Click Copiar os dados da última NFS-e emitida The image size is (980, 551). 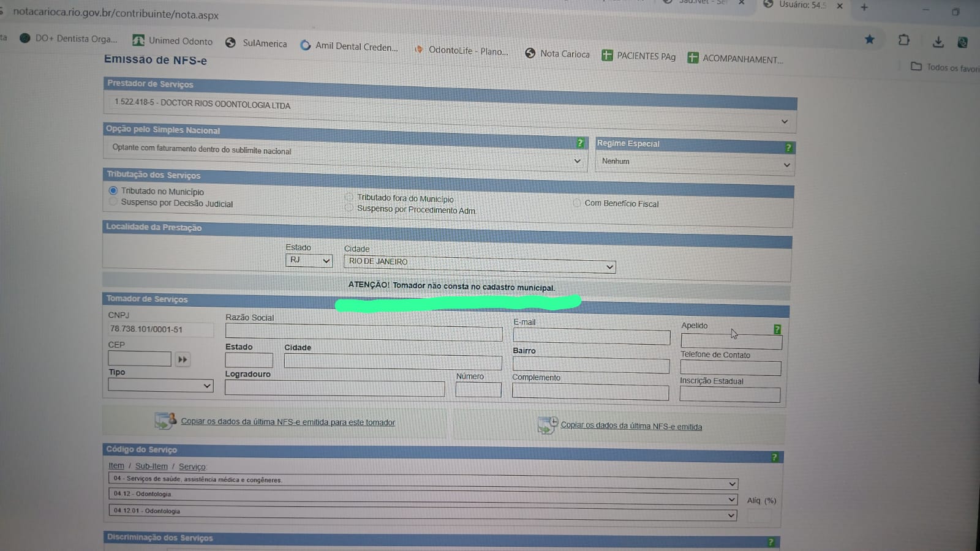(x=631, y=426)
